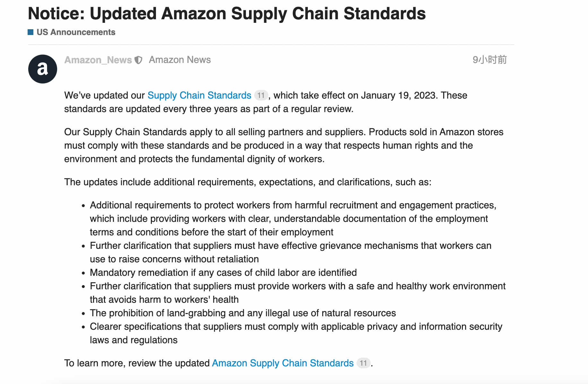The height and width of the screenshot is (384, 588).
Task: Click the child labor remediation bullet
Action: point(223,273)
